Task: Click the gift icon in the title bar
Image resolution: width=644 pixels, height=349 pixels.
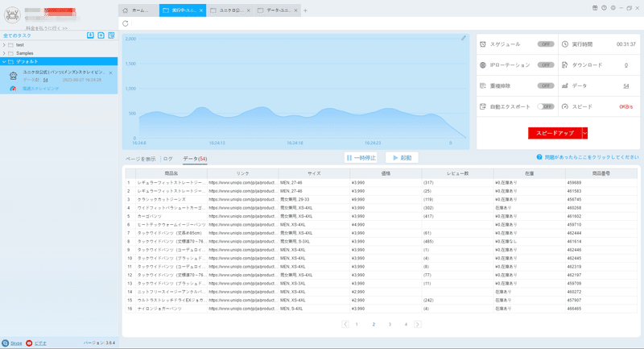Action: pyautogui.click(x=595, y=8)
